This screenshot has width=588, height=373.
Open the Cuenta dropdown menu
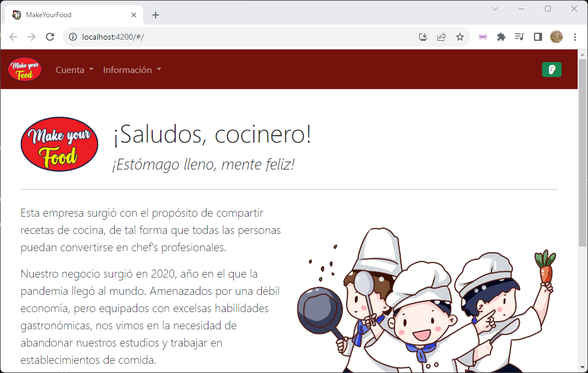tap(70, 70)
